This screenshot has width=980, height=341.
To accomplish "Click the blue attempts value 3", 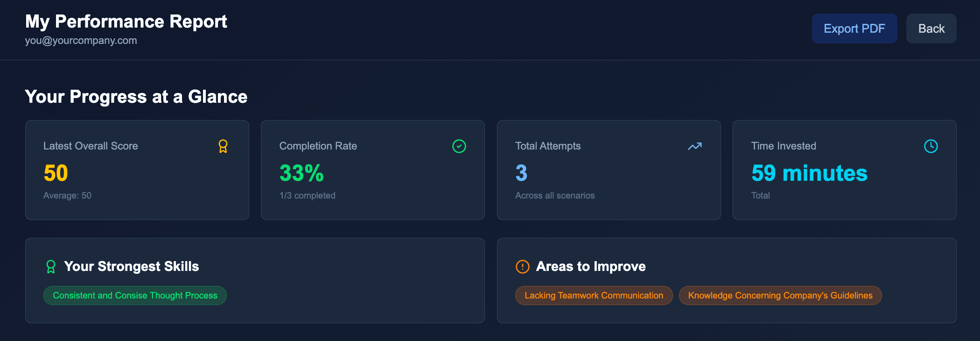I will (521, 173).
